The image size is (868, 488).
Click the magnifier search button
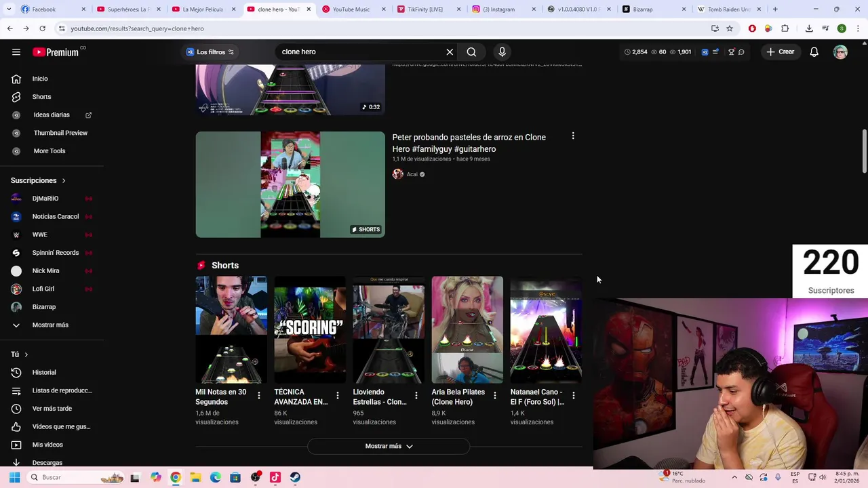click(x=471, y=52)
